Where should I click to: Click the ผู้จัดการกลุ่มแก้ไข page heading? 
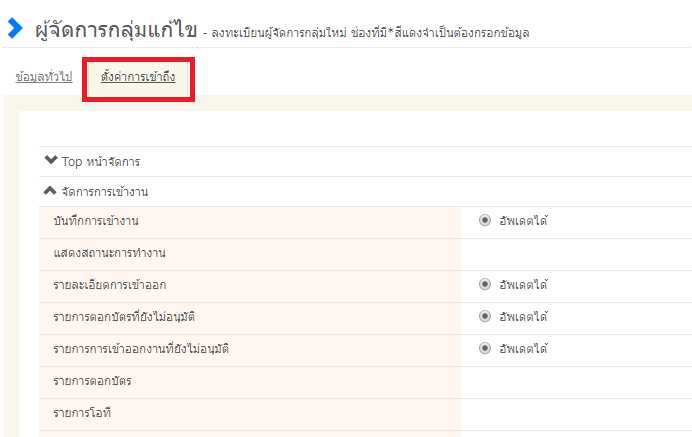pyautogui.click(x=114, y=29)
